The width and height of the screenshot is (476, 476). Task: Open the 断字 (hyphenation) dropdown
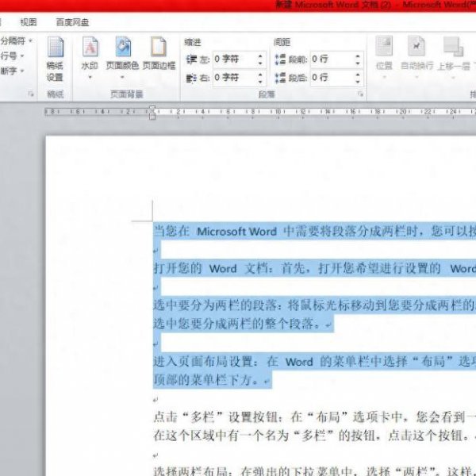13,71
